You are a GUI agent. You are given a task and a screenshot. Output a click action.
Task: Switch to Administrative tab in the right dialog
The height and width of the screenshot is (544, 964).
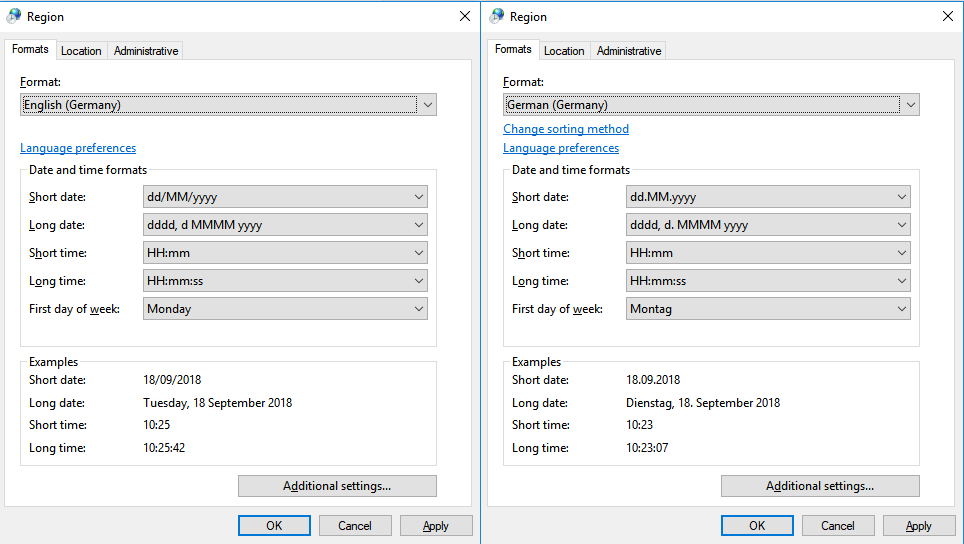pyautogui.click(x=629, y=51)
